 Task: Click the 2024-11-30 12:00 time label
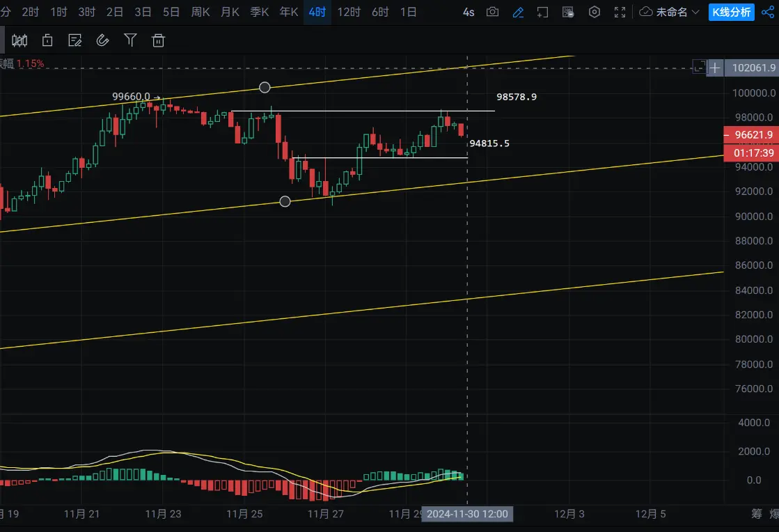pos(467,514)
